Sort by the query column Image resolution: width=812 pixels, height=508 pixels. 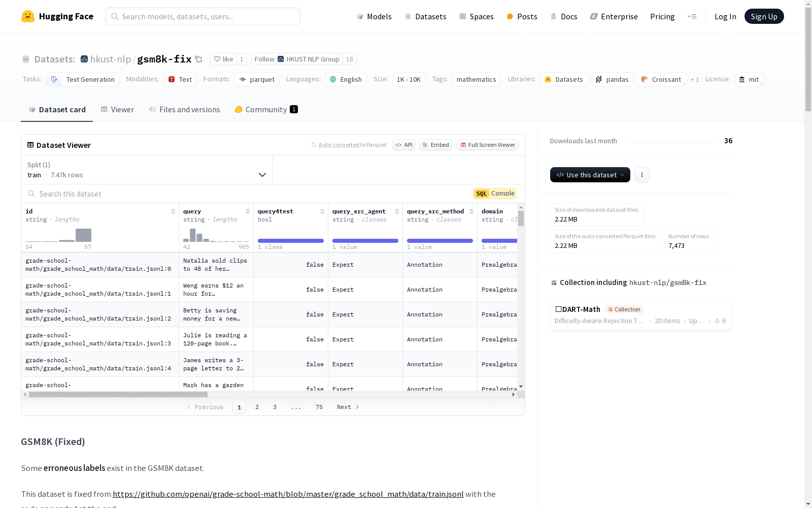tap(248, 211)
